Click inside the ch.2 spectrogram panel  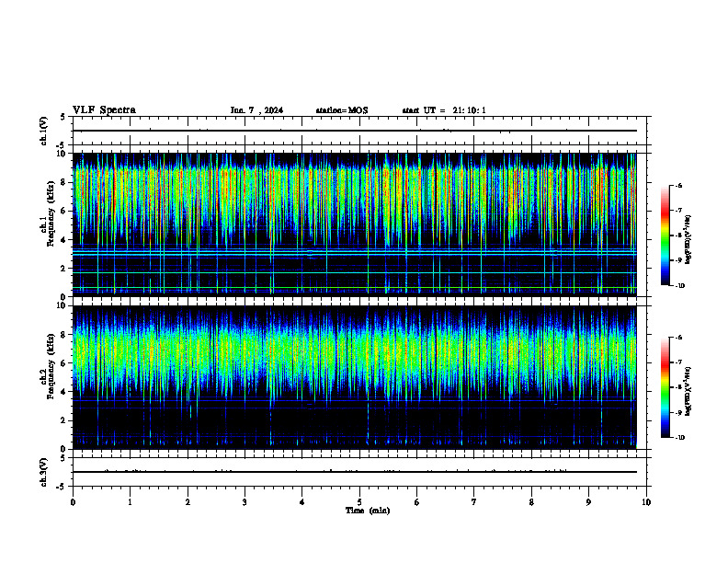pos(355,377)
